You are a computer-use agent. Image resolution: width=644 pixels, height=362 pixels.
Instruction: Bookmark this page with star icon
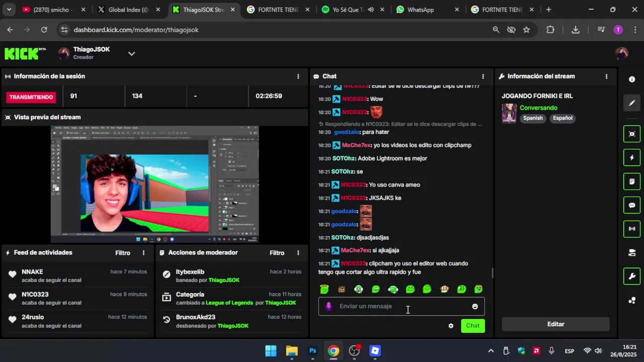(526, 30)
